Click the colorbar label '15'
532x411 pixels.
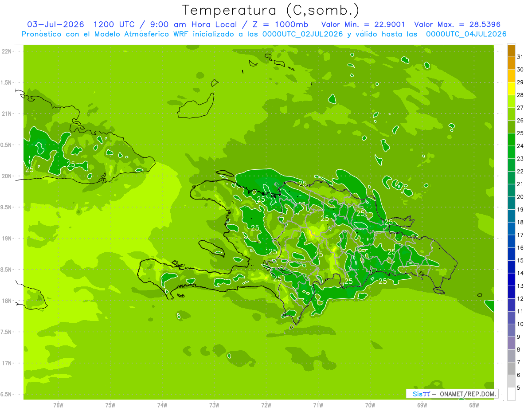coord(520,260)
